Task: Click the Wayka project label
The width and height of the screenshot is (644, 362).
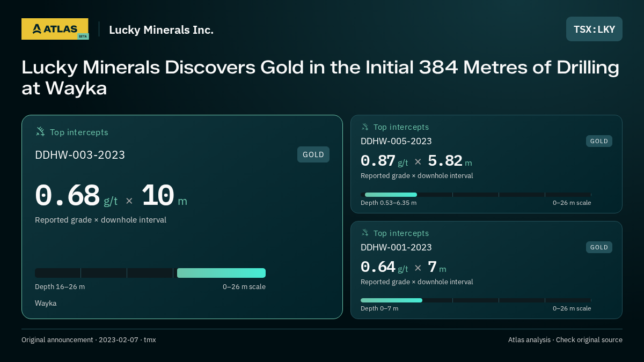Action: tap(46, 303)
